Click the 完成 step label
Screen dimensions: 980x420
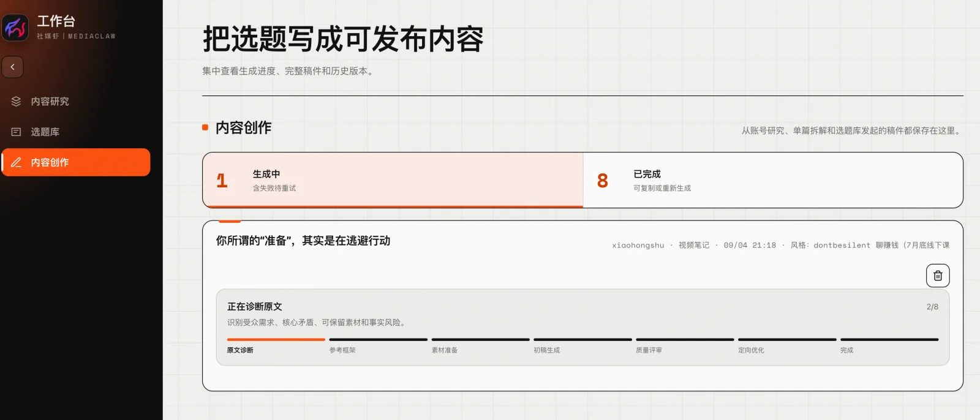click(x=846, y=350)
